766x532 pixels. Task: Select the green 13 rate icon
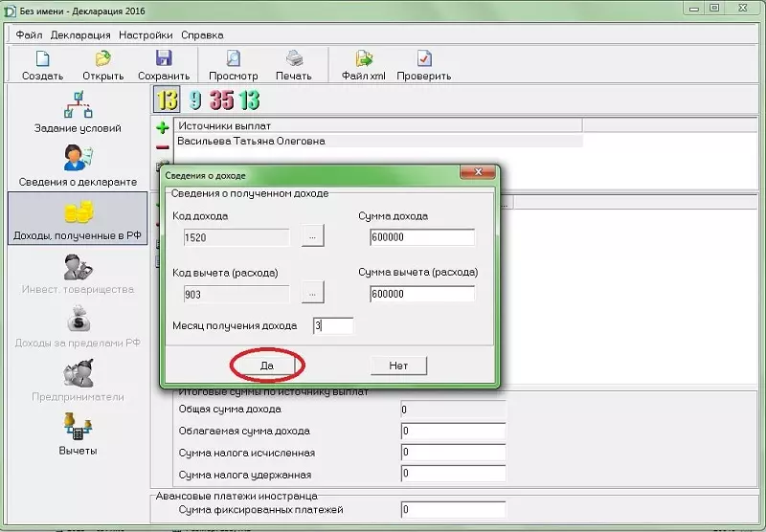click(249, 100)
